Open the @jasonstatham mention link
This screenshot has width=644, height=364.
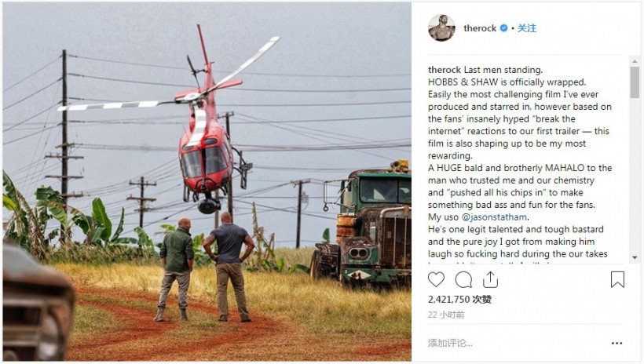494,217
